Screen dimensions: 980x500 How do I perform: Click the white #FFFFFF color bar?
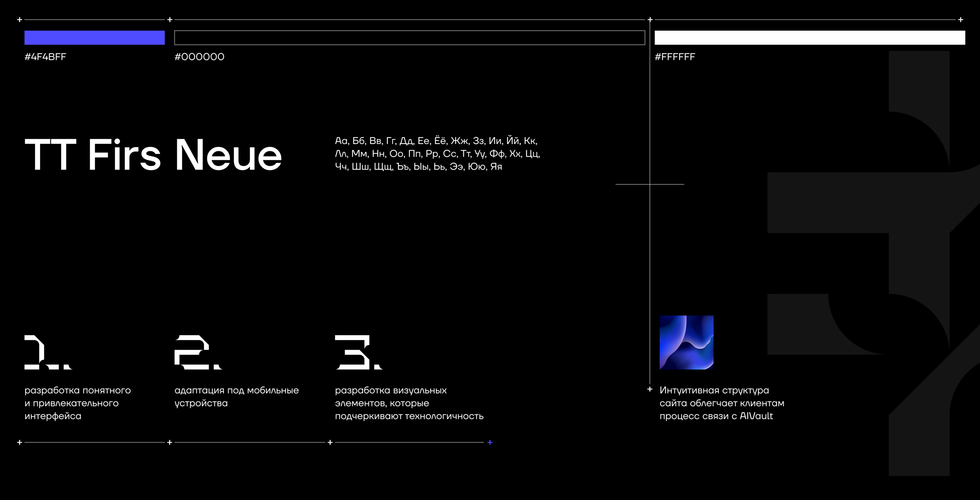click(x=809, y=38)
